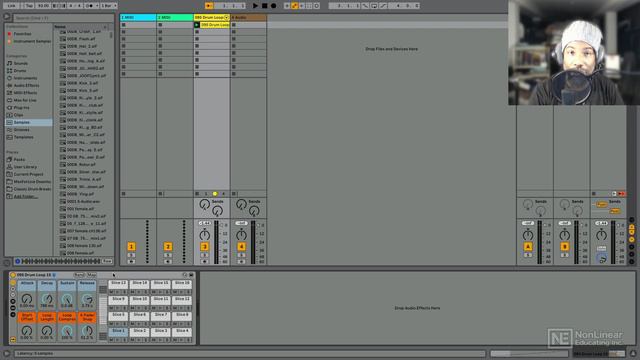
Task: Click the transport Stop button
Action: point(264,6)
